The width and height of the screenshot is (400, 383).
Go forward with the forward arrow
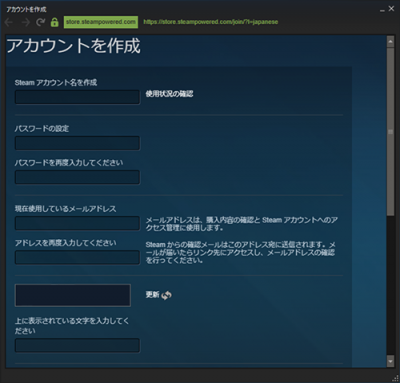[x=25, y=22]
